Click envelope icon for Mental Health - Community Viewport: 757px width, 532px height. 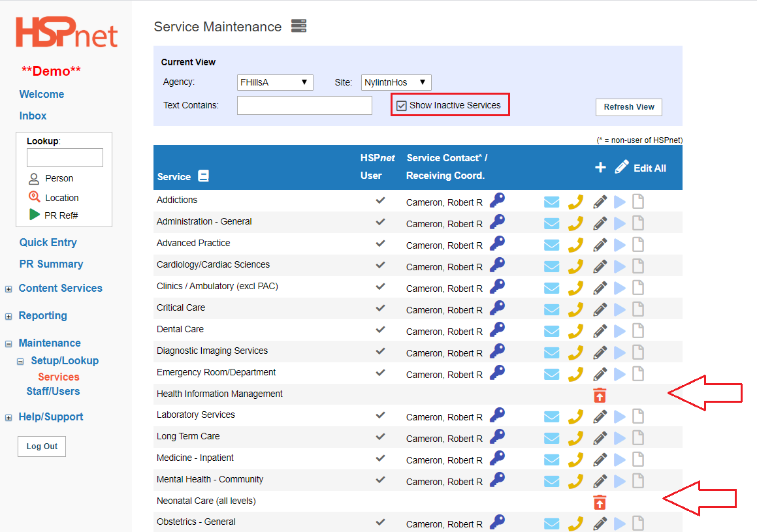pos(551,481)
